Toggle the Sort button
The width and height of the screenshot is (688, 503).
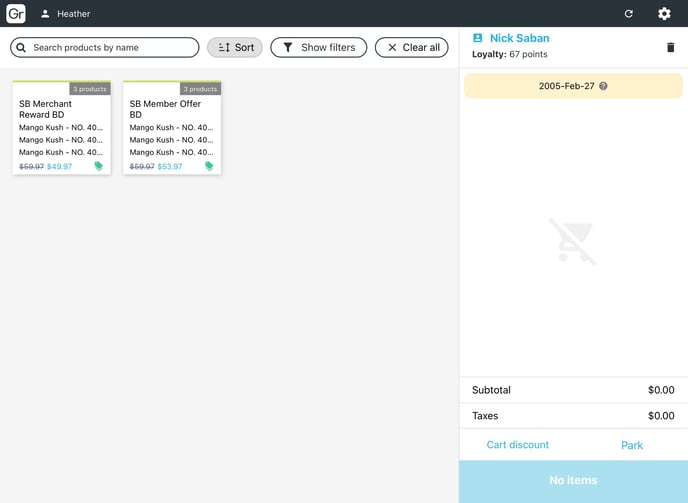pyautogui.click(x=235, y=47)
